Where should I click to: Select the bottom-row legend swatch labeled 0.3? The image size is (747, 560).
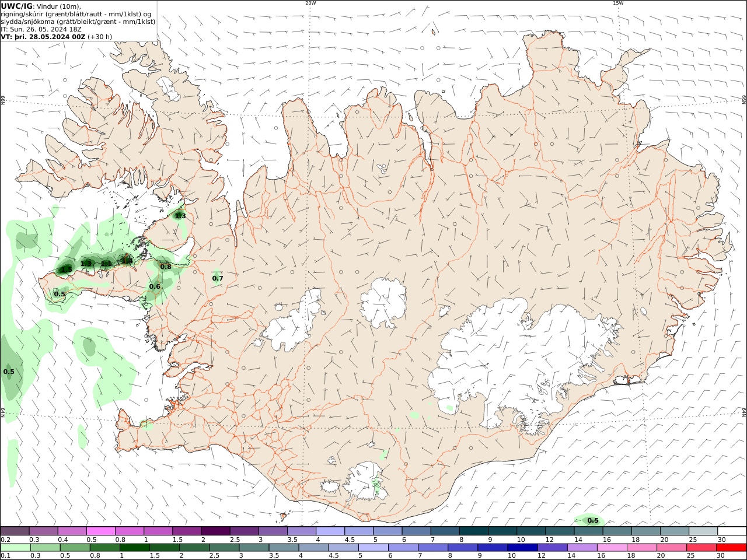[x=45, y=547]
